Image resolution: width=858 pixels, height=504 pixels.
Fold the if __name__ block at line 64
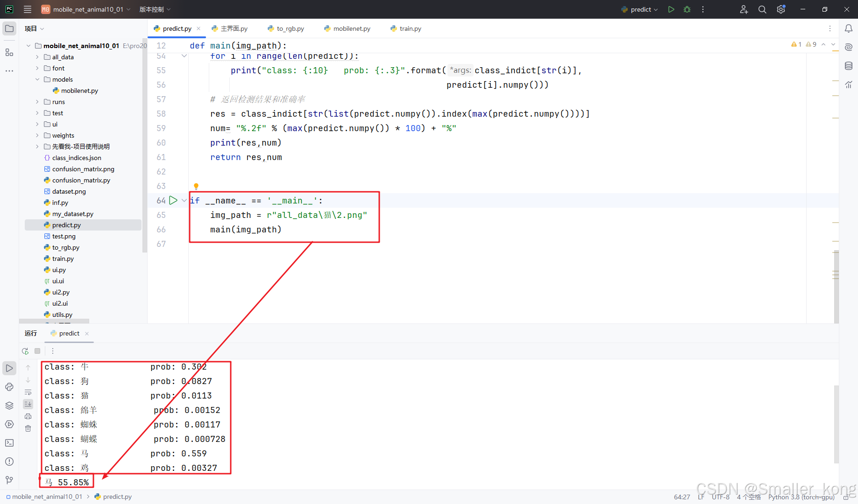pyautogui.click(x=184, y=200)
